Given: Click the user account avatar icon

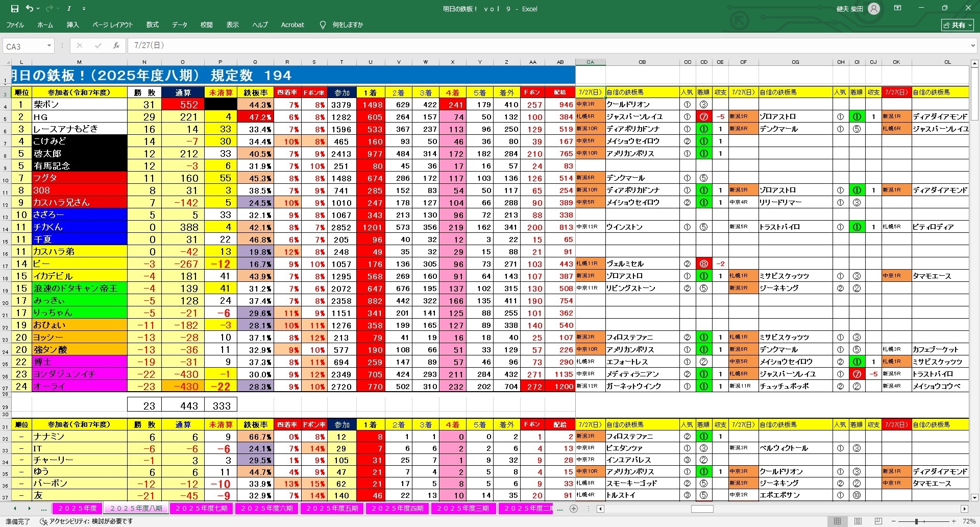Looking at the screenshot, I should pyautogui.click(x=874, y=9).
